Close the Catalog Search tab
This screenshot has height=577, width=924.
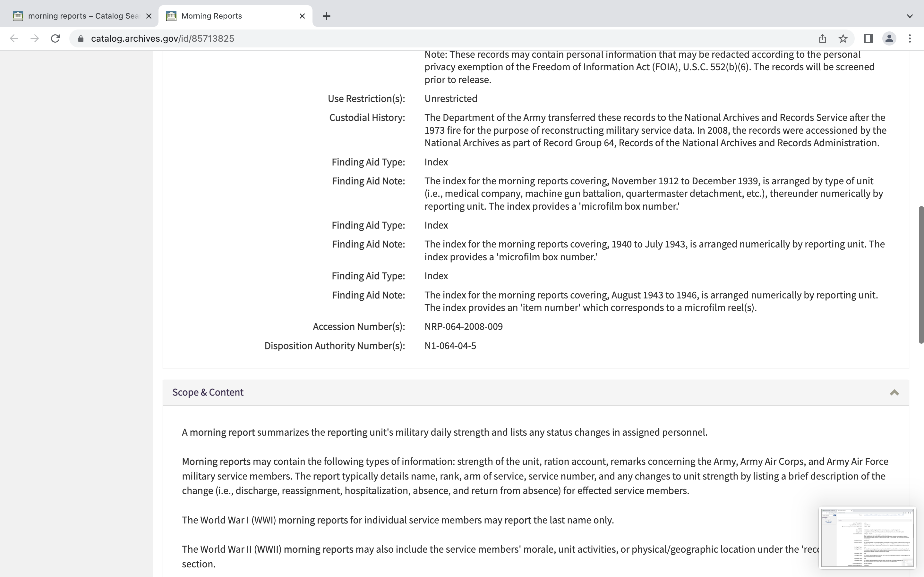149,16
